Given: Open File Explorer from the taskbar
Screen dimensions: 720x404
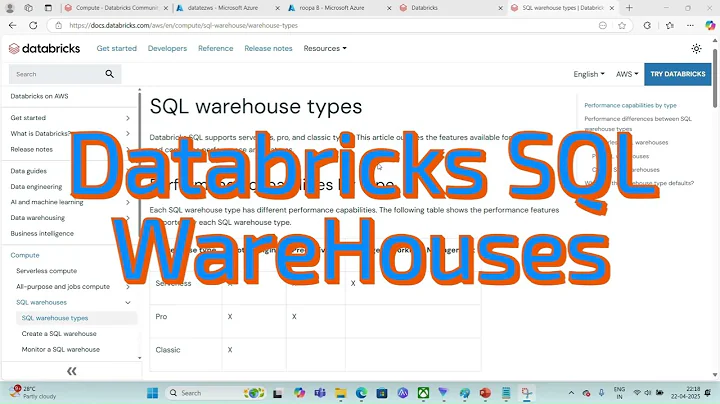Looking at the screenshot, I should tap(340, 393).
